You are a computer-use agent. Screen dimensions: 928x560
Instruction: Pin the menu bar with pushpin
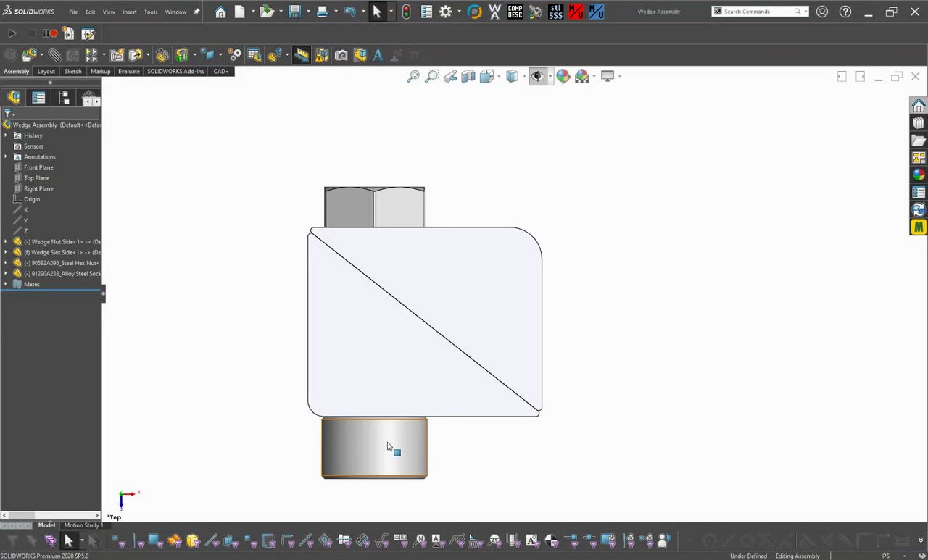coord(196,12)
